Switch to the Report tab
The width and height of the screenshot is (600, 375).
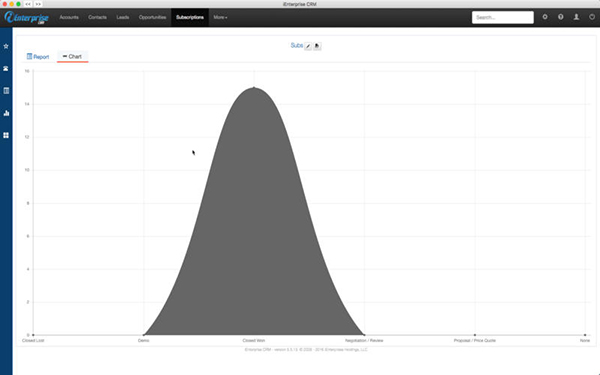tap(38, 57)
